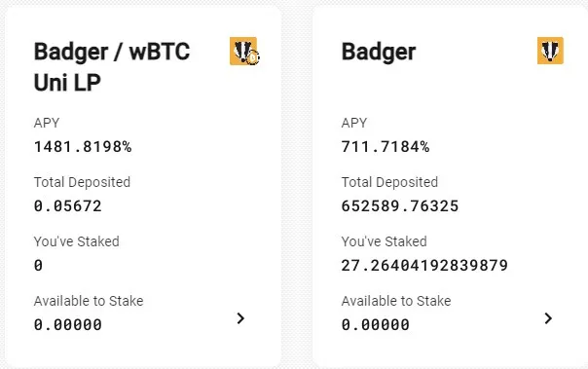Click Available to Stake value in Uni LP card
This screenshot has height=369, width=588.
(68, 324)
